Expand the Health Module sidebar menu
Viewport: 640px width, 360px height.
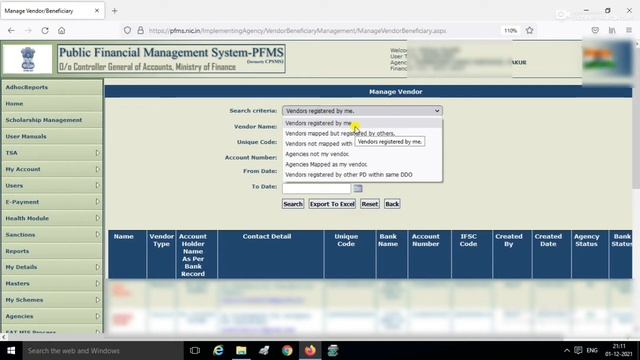52,218
